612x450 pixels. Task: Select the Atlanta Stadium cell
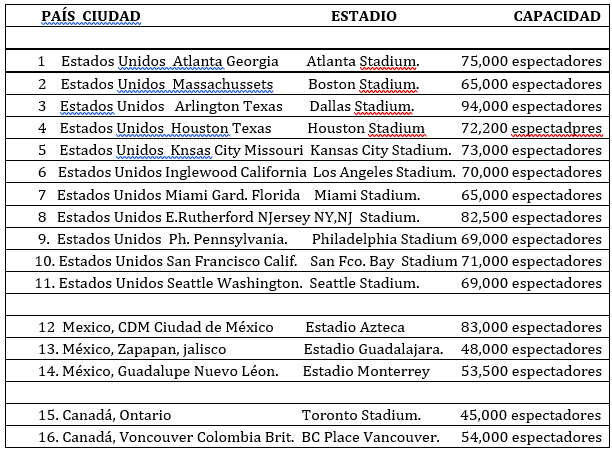click(x=363, y=61)
